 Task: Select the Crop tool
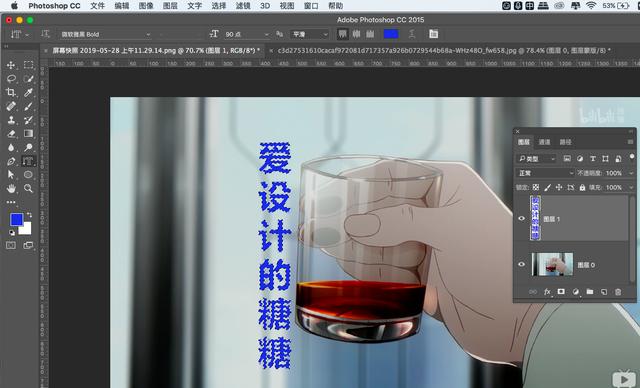point(11,92)
